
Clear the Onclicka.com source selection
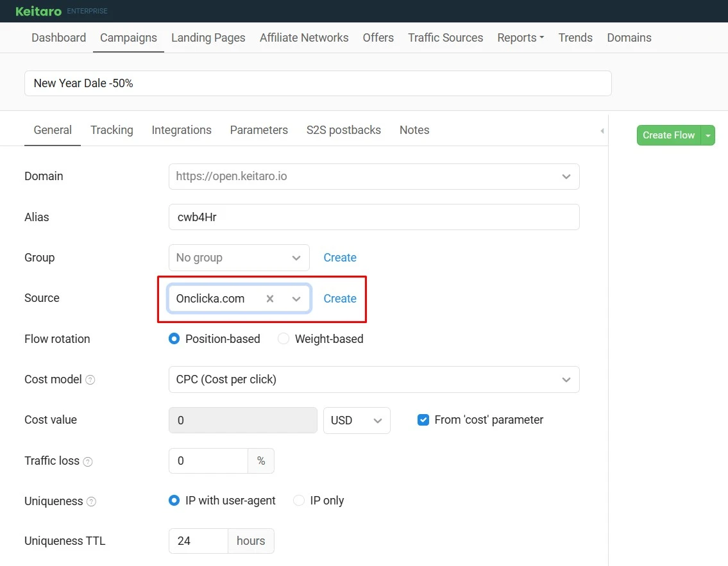[x=270, y=299]
